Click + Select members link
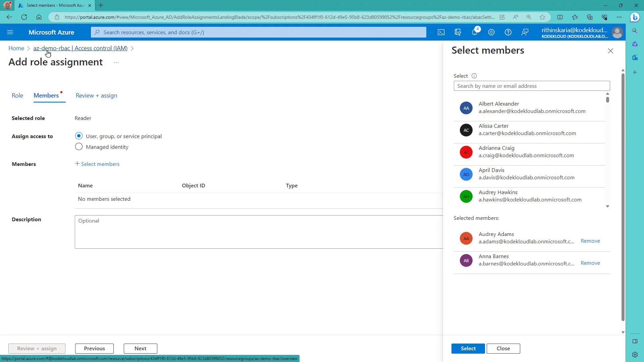Screen dimensions: 644x362 [x=97, y=164]
